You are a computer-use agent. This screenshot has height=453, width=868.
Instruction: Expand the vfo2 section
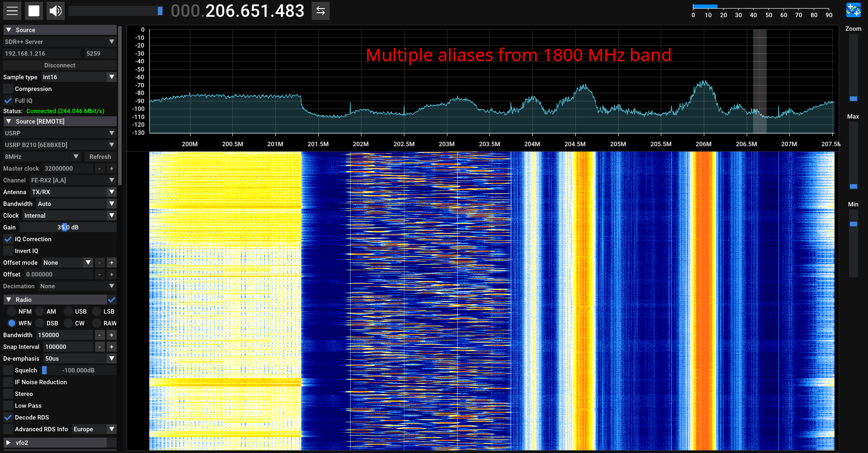[x=55, y=443]
